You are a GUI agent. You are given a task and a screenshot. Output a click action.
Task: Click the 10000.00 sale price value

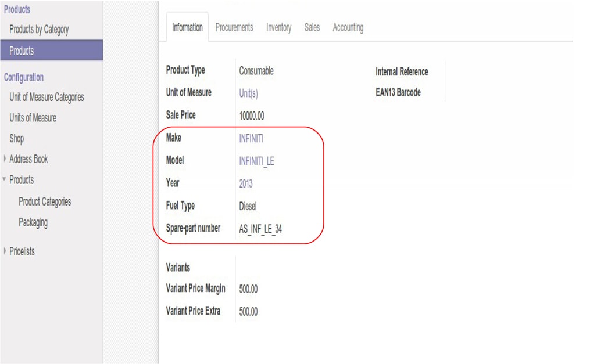pos(252,116)
